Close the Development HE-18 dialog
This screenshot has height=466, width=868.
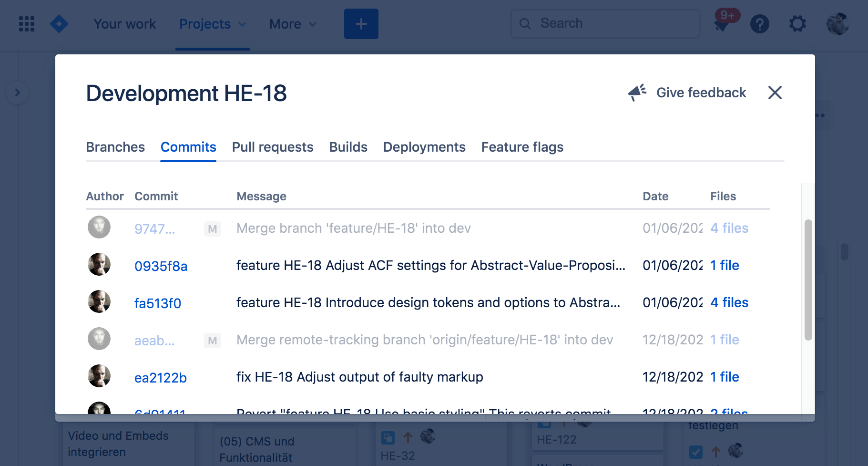pyautogui.click(x=775, y=93)
